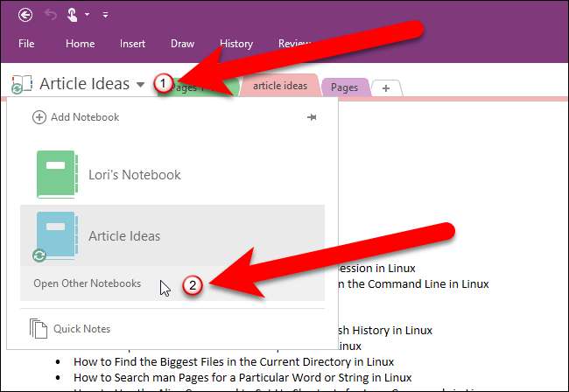The height and width of the screenshot is (392, 569).
Task: Open Customize Quick Access Toolbar dropdown
Action: click(x=105, y=15)
